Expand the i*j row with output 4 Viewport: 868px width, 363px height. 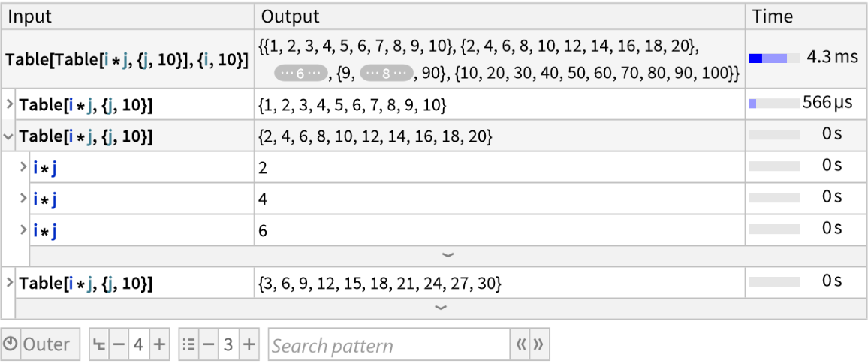pyautogui.click(x=23, y=199)
